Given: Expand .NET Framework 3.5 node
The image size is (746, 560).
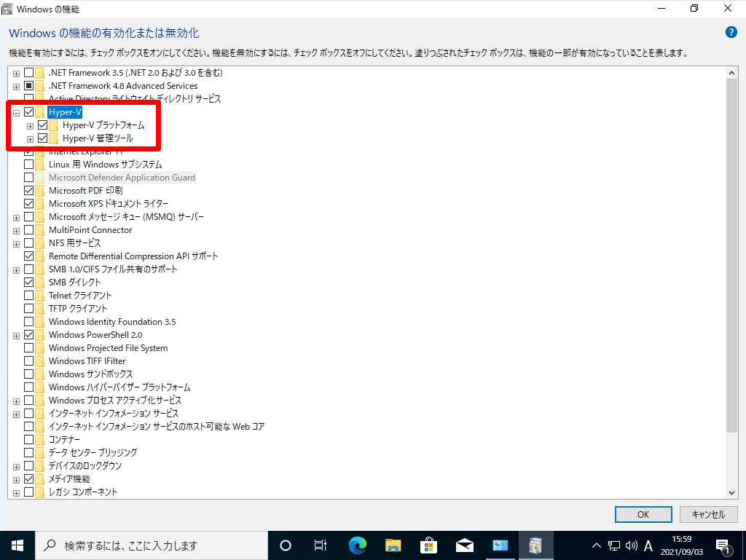Looking at the screenshot, I should [x=16, y=74].
